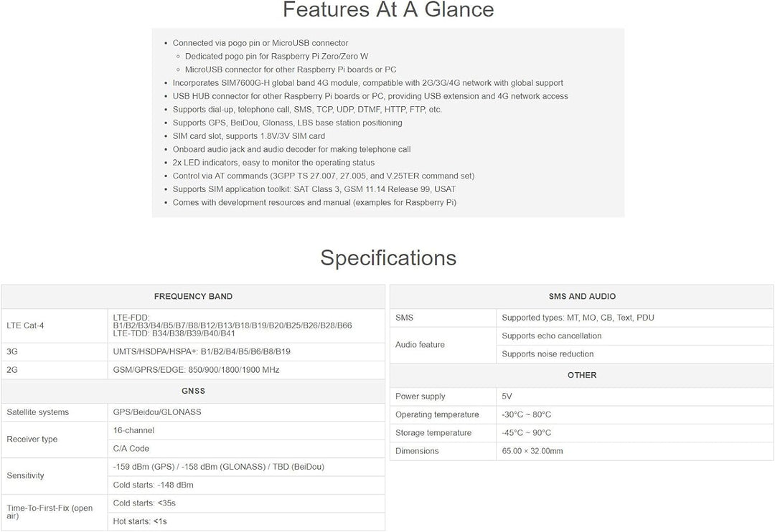Click the "Supports echo cancellation" cell
The image size is (775, 532).
point(551,336)
